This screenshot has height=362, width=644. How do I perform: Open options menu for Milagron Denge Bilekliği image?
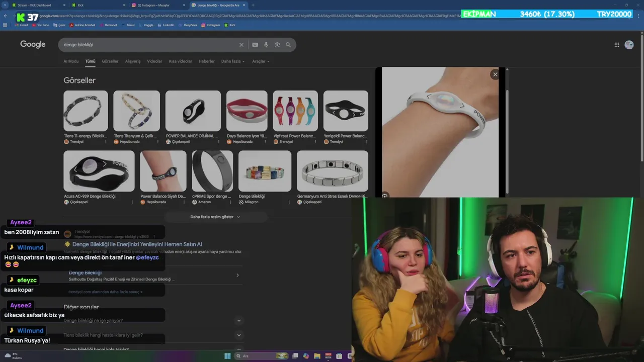[x=289, y=202]
